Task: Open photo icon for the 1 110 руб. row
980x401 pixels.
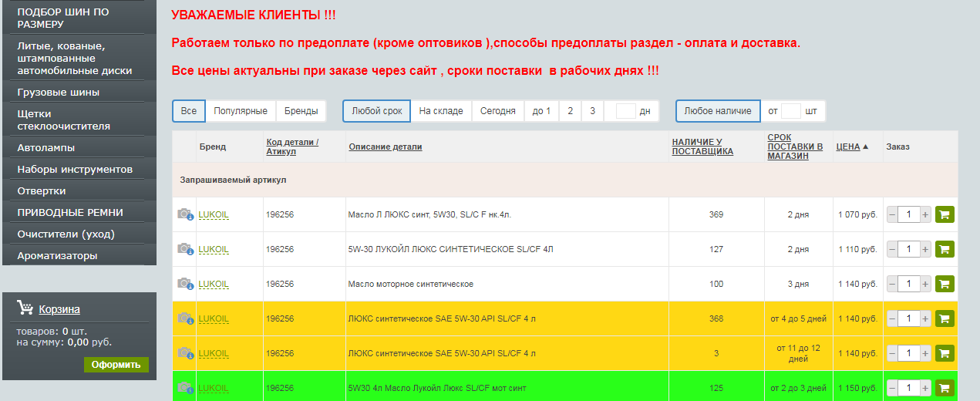Action: 185,248
